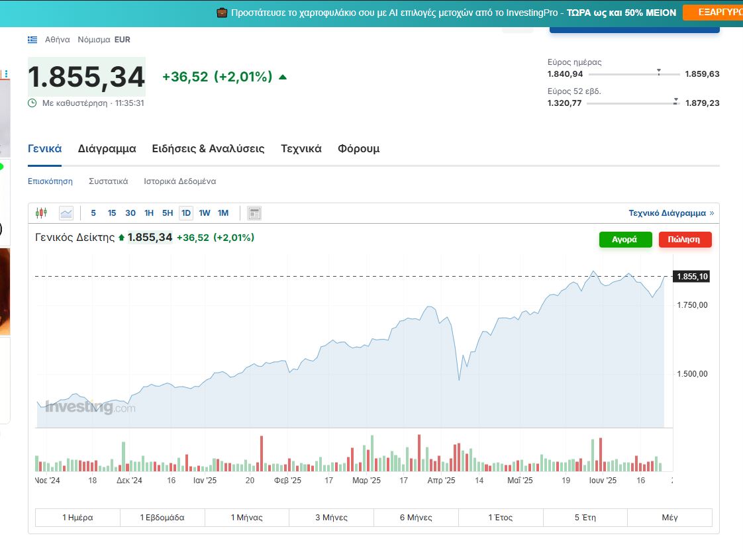Open the Διάγραμμα tab

(107, 149)
